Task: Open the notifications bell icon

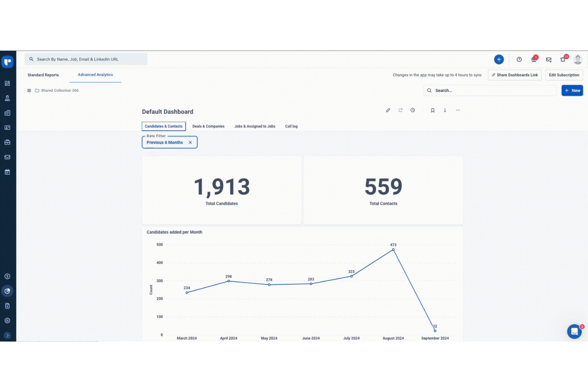Action: (563, 60)
